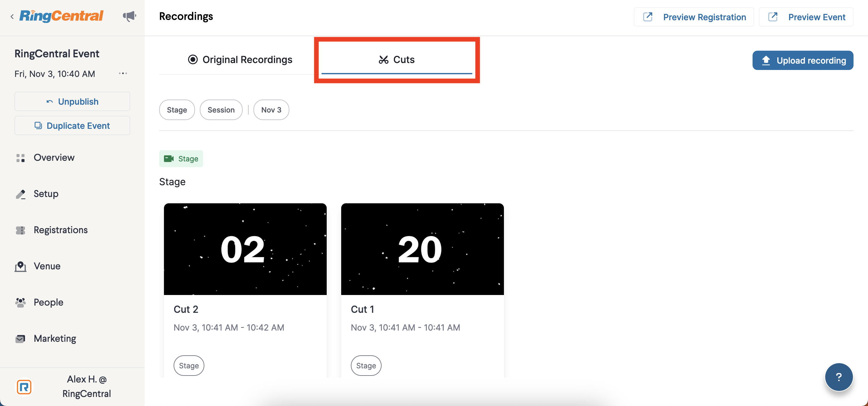Click the People group icon
868x406 pixels.
click(20, 302)
